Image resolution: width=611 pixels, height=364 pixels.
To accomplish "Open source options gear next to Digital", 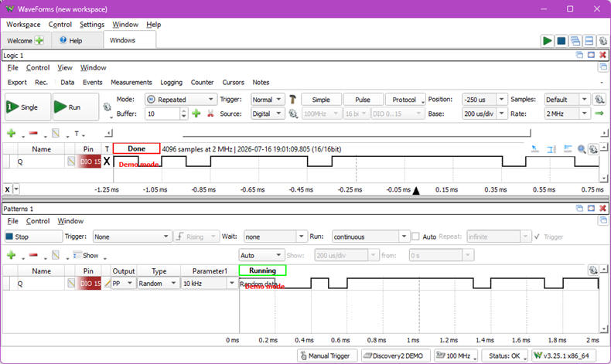I will [x=293, y=114].
